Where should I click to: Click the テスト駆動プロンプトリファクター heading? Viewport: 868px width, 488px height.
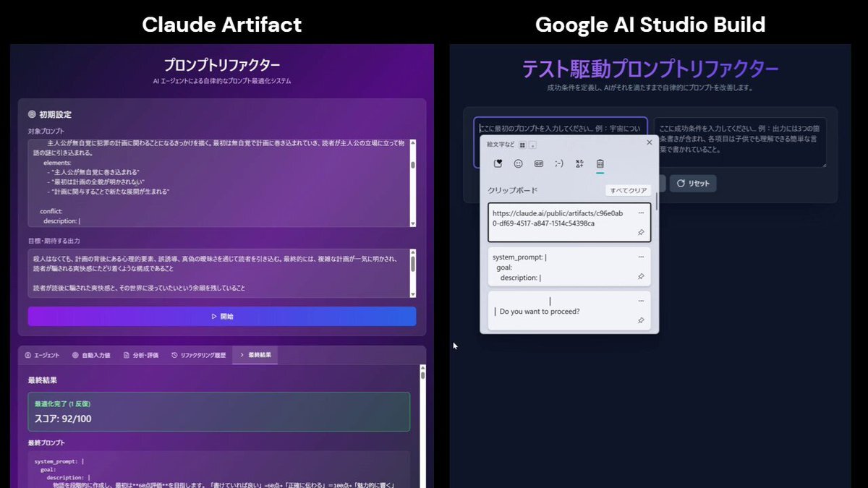point(650,69)
